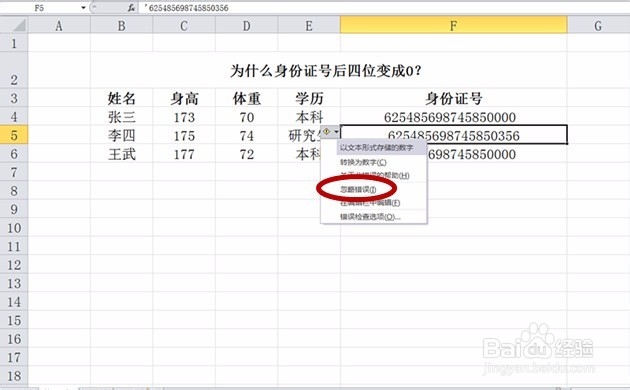Select row header 6
Screen dimensions: 630x390
click(14, 154)
